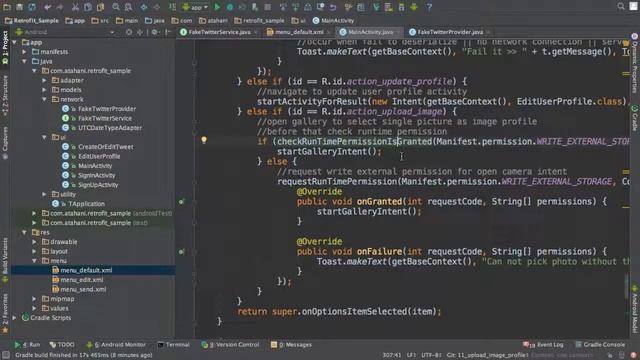Click the Undo toolbar icon
Image resolution: width=640 pixels, height=360 pixels.
click(48, 7)
